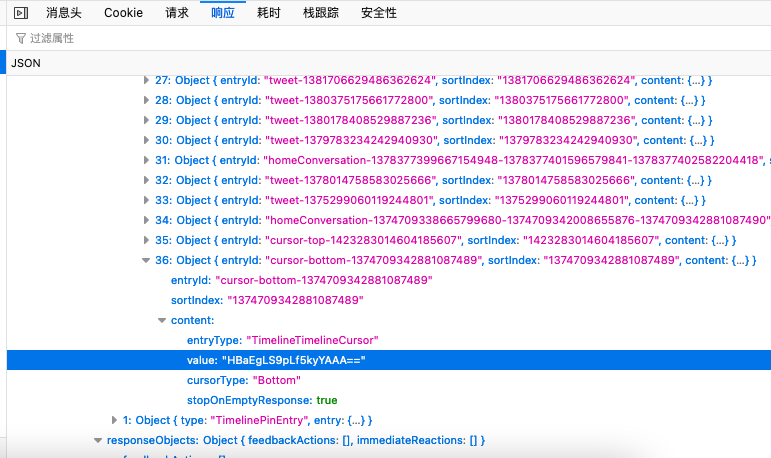The width and height of the screenshot is (771, 458).
Task: Toggle the request list sidebar icon
Action: pos(19,13)
